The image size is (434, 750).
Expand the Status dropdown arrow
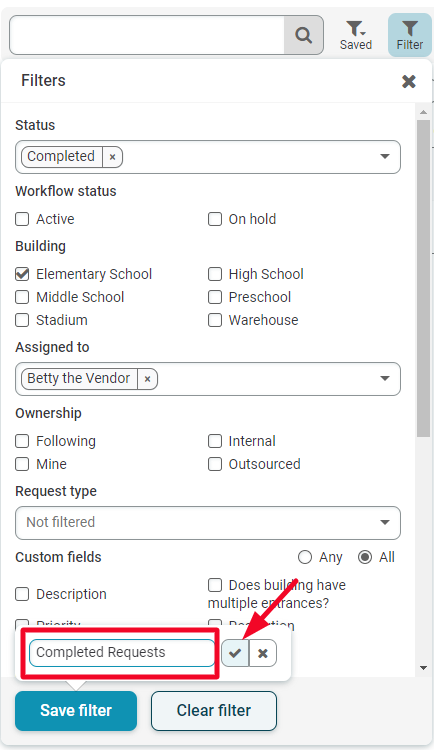[x=384, y=156]
